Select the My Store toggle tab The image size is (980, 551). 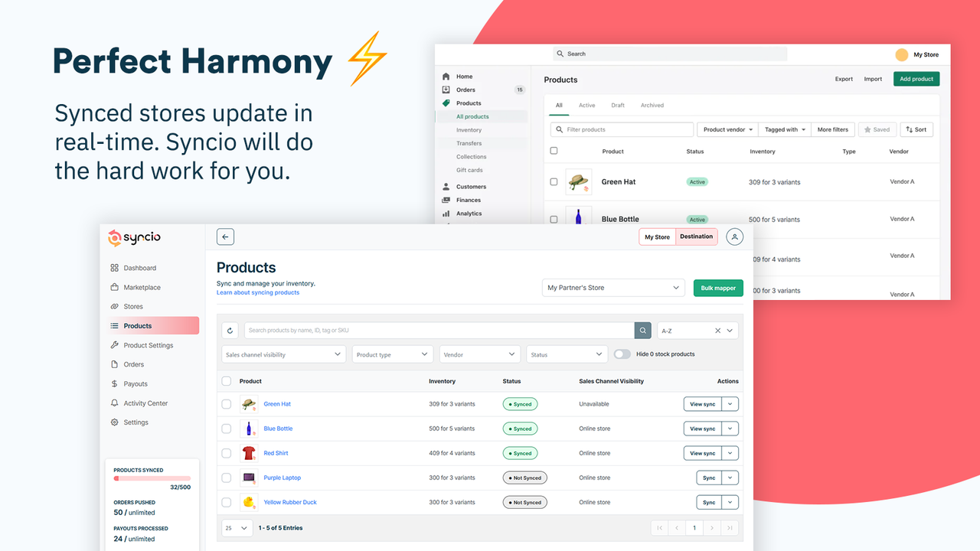657,237
